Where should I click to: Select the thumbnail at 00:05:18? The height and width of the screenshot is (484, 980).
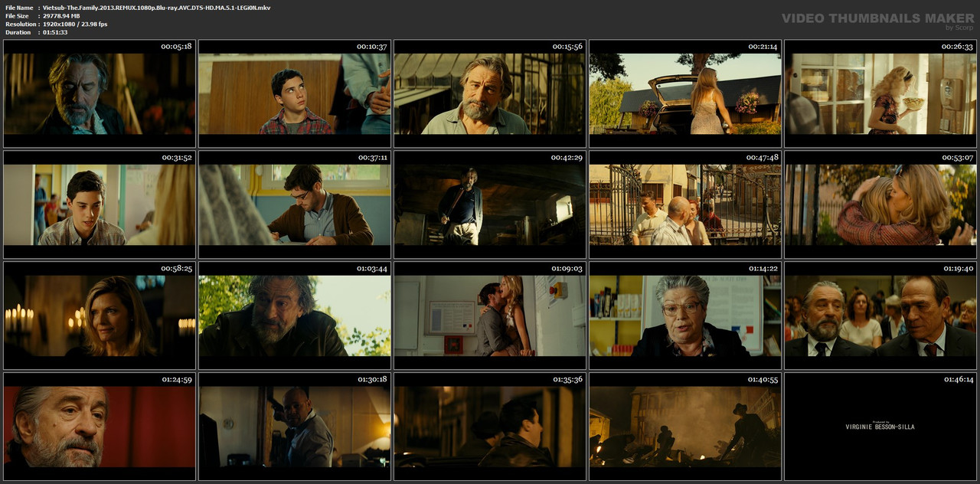[100, 93]
